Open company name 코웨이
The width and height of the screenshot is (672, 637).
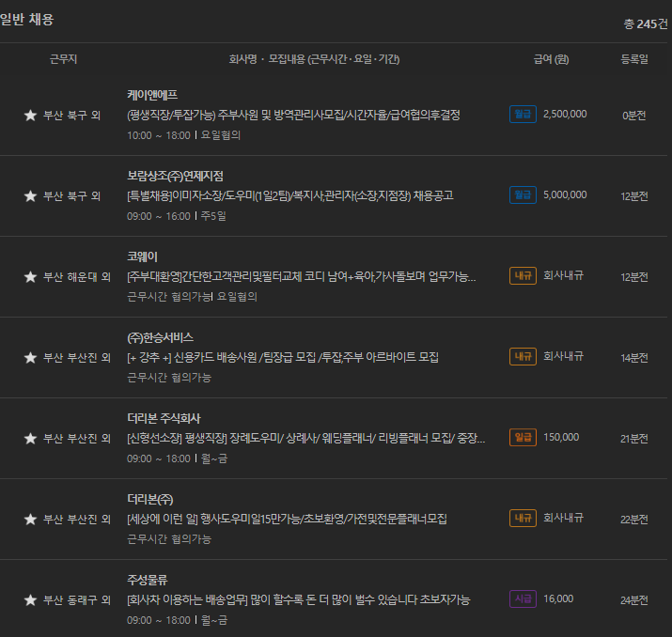pos(142,256)
